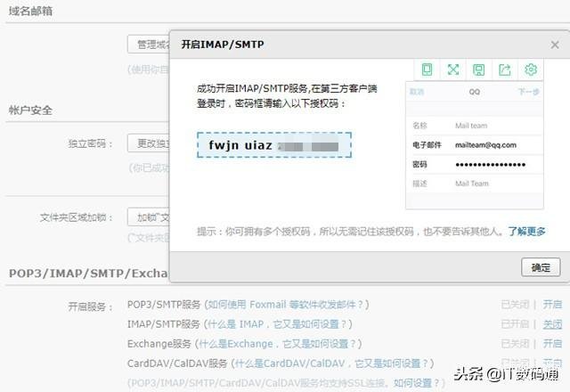Open the 什么是 IMAP help link
This screenshot has height=392, width=570.
point(277,324)
